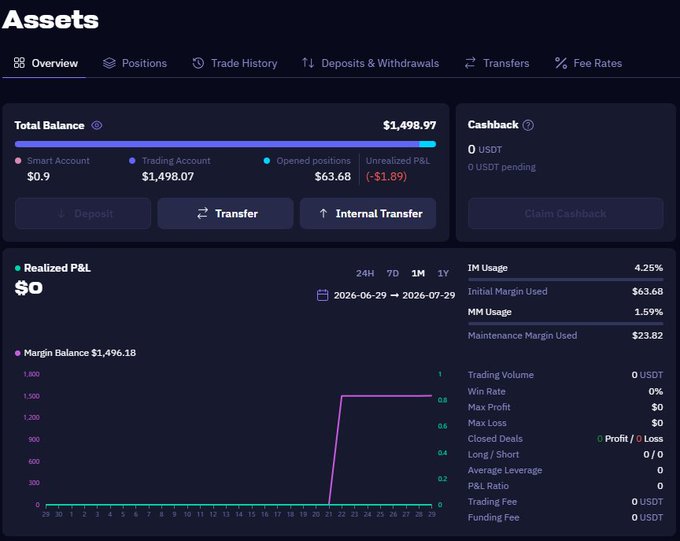Viewport: 680px width, 541px height.
Task: Select the 1M time range
Action: click(418, 273)
